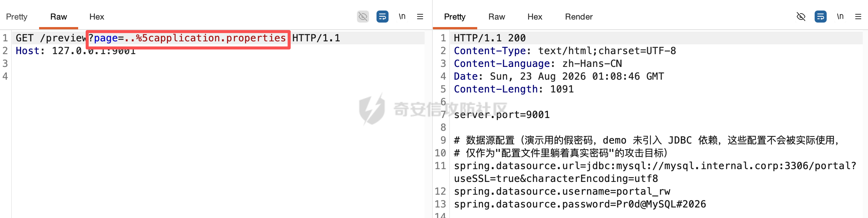Click the HTTP/1.1 200 status line
This screenshot has width=868, height=218.
[x=490, y=38]
